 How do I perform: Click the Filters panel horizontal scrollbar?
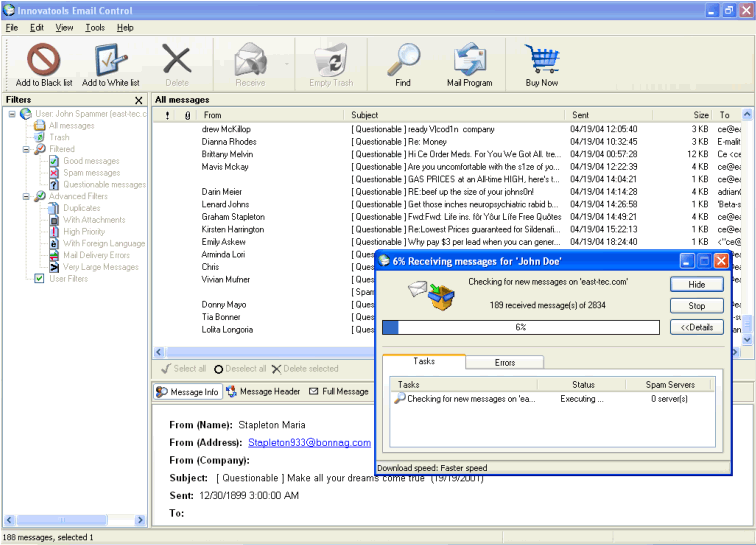(x=74, y=520)
